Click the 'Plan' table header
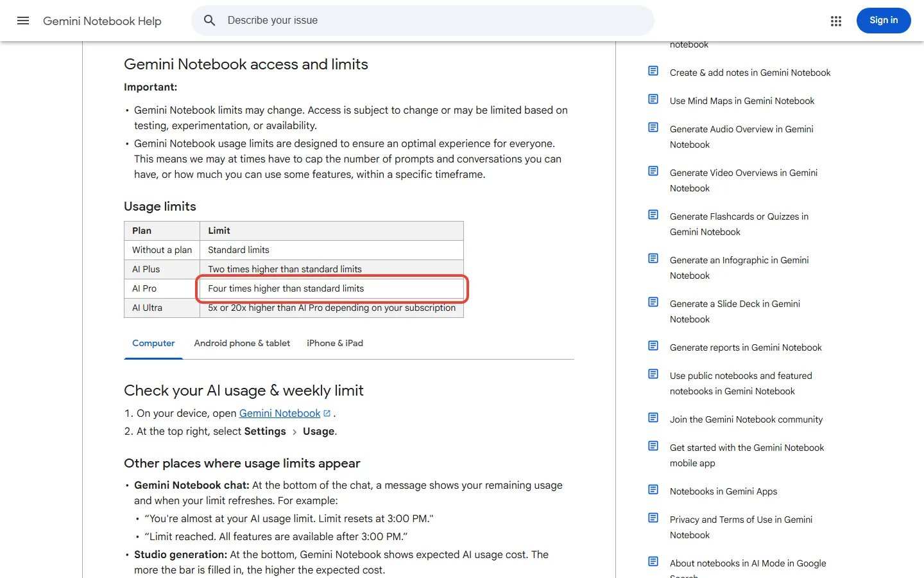Viewport: 924px width, 578px height. coord(162,231)
